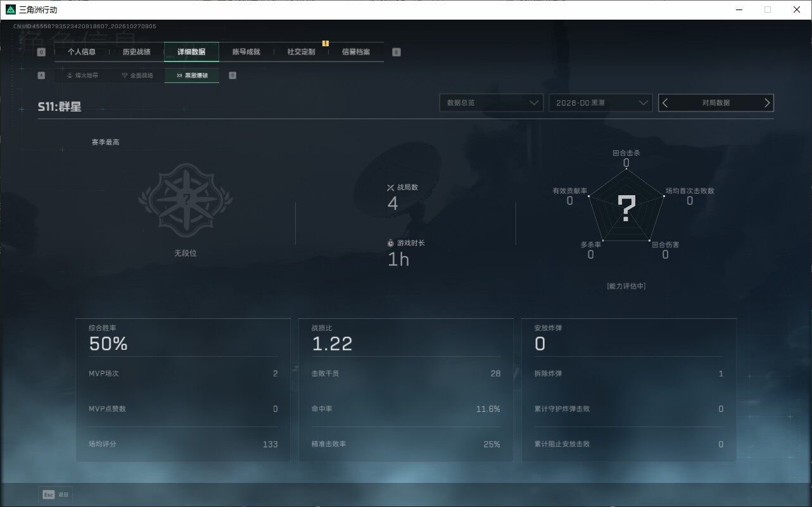Click the yellow notification badge on 社交定制
The height and width of the screenshot is (507, 812).
326,43
